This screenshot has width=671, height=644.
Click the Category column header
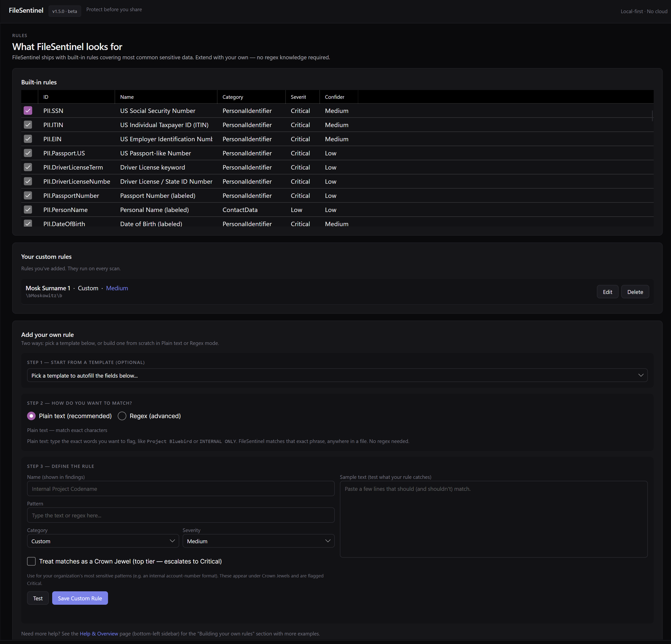click(251, 97)
